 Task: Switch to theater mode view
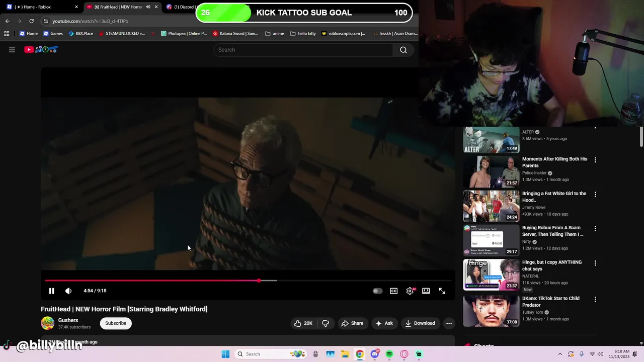[x=426, y=291]
